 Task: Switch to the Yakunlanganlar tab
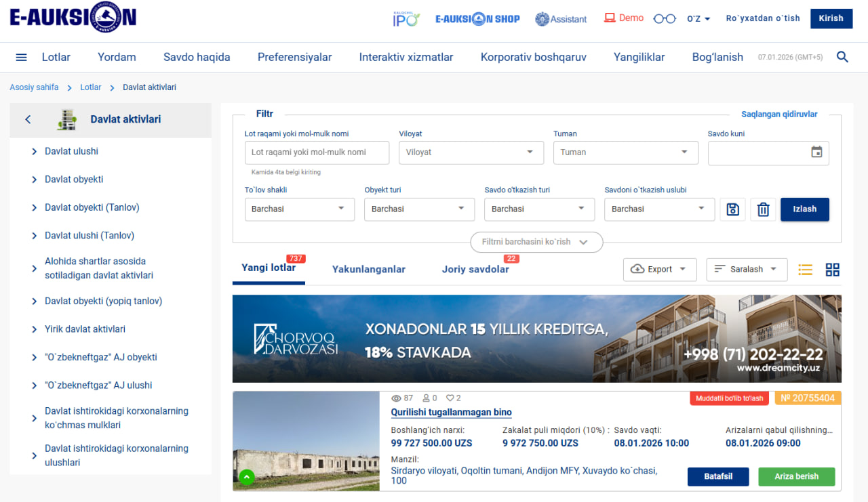pos(368,270)
